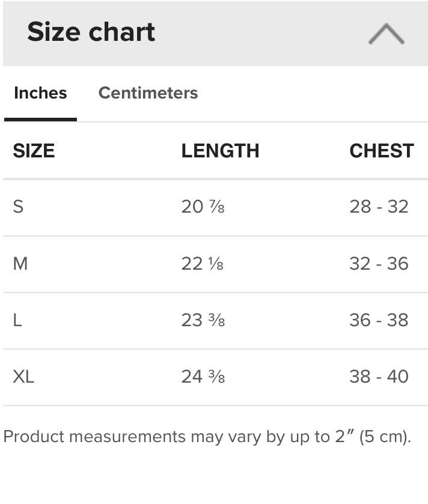Select the S size row label
The height and width of the screenshot is (504, 428).
click(18, 207)
